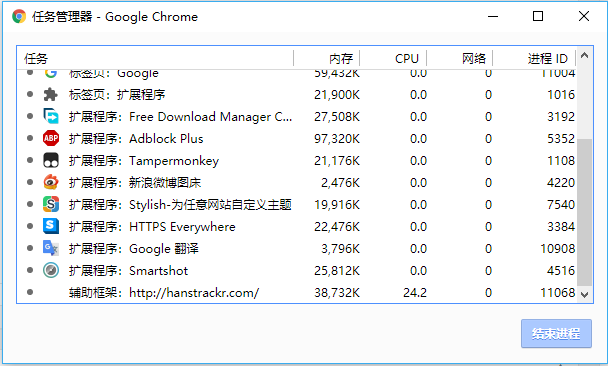Click the Google 翻译 translate icon
The image size is (608, 366).
[x=51, y=248]
